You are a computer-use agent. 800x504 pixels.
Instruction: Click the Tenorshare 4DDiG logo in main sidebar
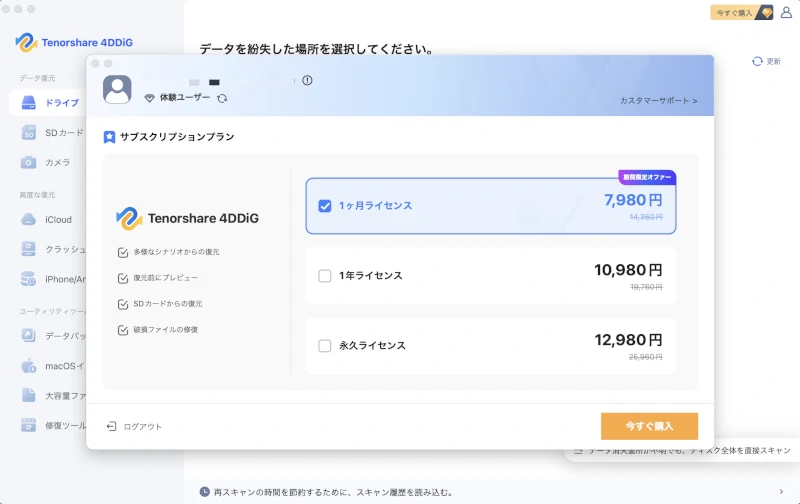74,43
